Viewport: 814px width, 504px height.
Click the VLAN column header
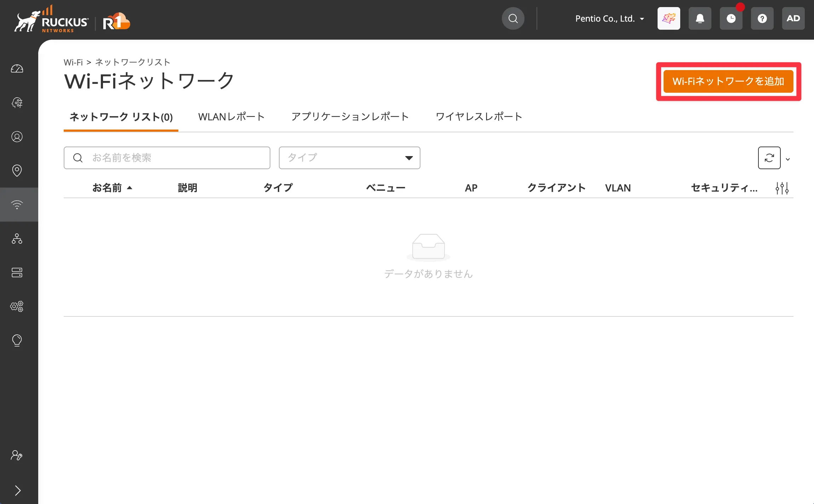pyautogui.click(x=618, y=188)
